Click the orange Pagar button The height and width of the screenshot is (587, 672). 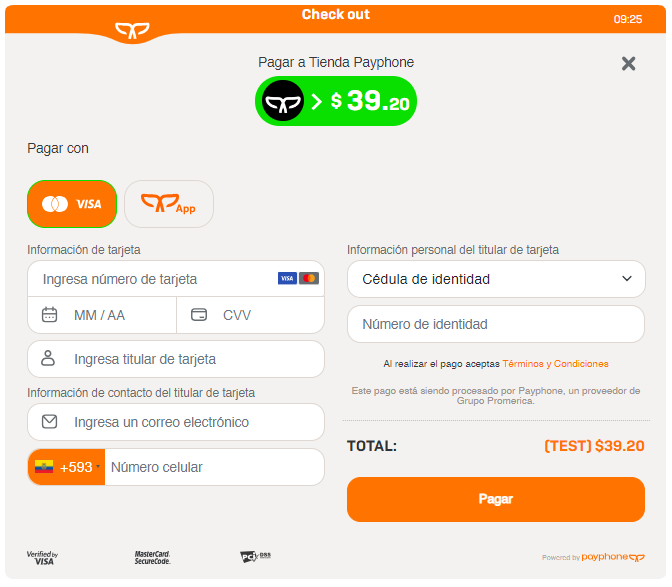(496, 499)
